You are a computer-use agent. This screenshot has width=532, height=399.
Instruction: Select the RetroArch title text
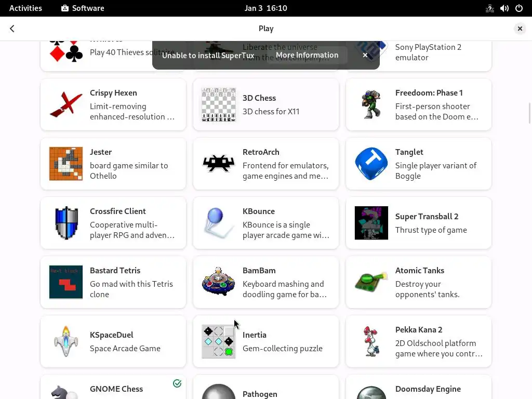click(x=261, y=152)
